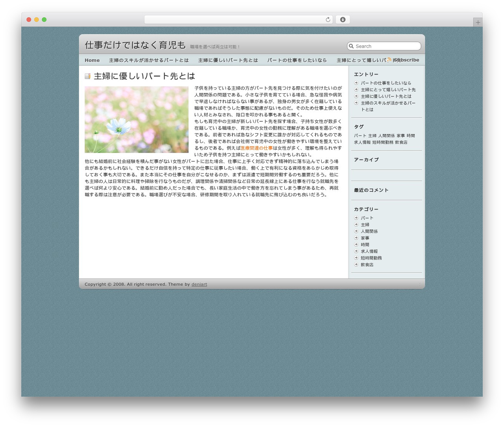
Task: Open the Home menu item
Action: pyautogui.click(x=92, y=60)
